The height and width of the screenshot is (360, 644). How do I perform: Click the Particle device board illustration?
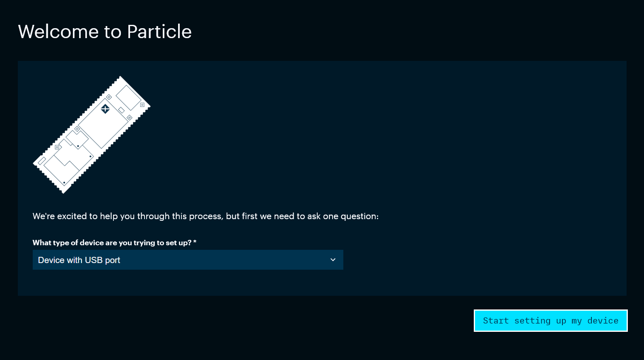point(92,135)
